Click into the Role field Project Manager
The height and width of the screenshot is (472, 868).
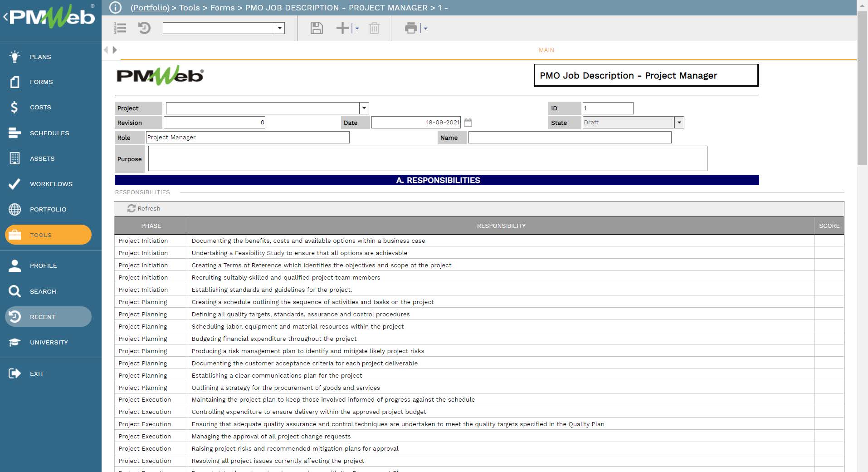[248, 138]
